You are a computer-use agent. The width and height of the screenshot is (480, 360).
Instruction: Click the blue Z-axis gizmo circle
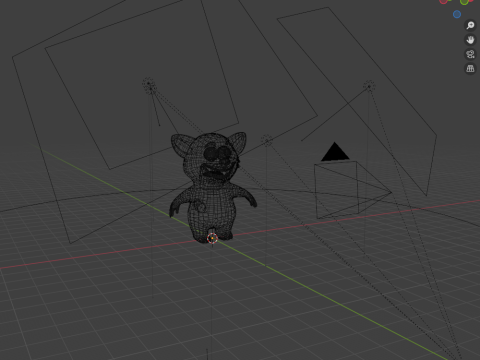pyautogui.click(x=457, y=14)
